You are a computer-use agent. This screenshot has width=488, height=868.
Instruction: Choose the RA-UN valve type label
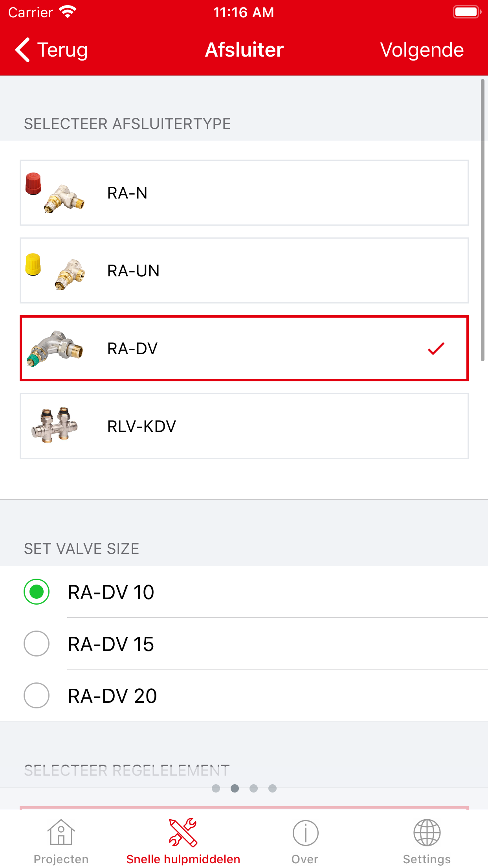click(x=133, y=271)
